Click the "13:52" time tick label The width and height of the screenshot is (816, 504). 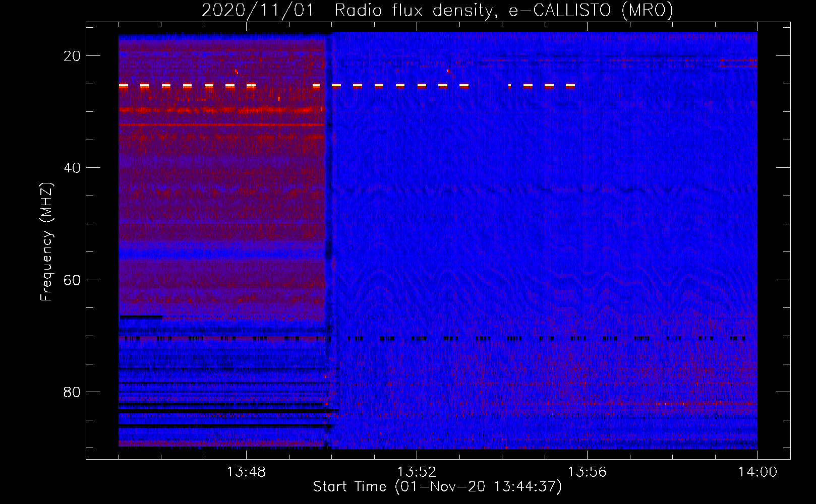417,472
